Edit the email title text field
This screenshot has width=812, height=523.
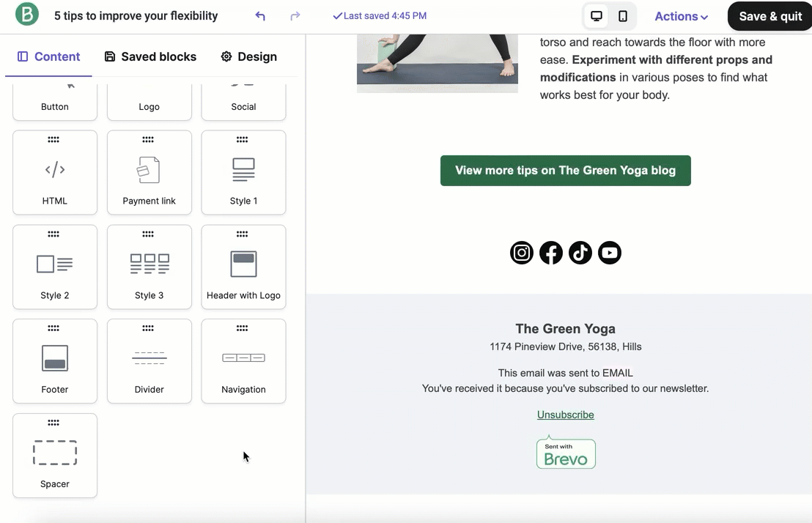point(135,15)
